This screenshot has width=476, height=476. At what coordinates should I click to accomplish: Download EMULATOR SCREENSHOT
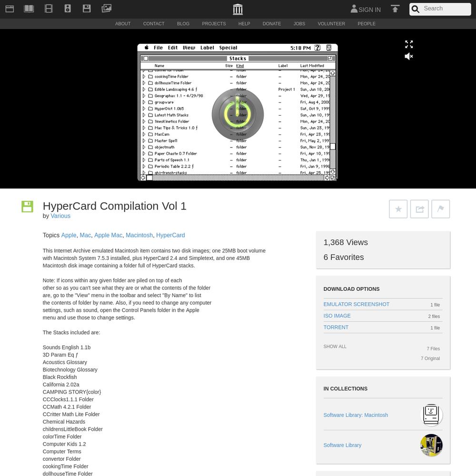click(x=356, y=304)
